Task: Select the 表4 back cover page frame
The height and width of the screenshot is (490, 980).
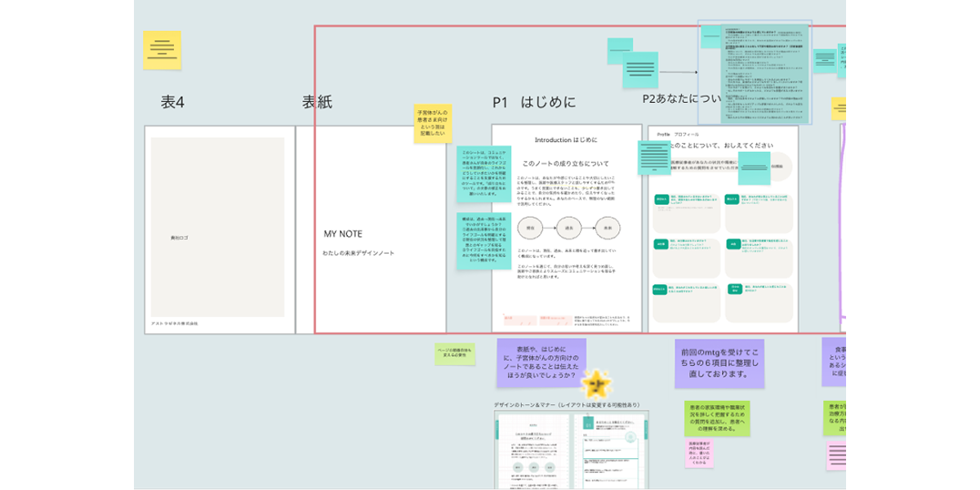Action: [x=220, y=229]
